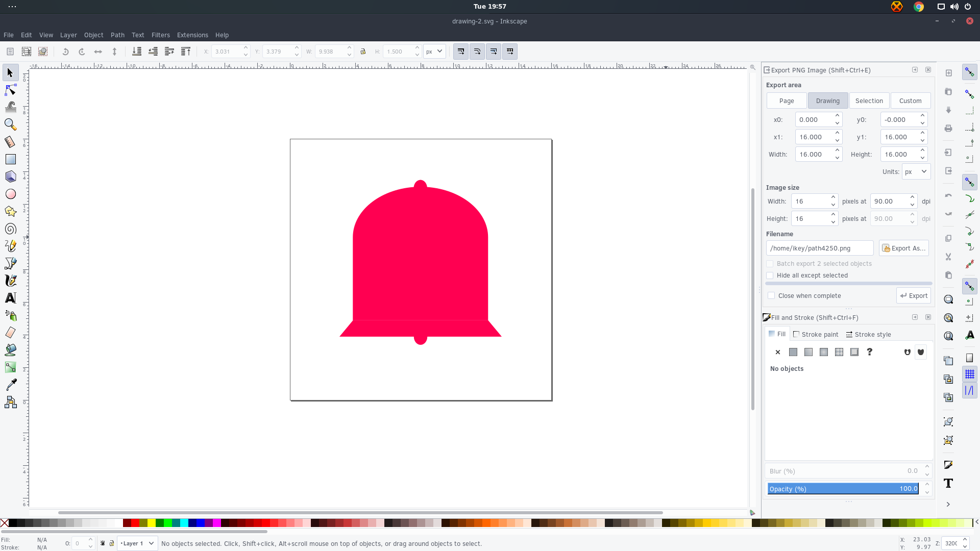The width and height of the screenshot is (980, 551).
Task: Toggle grid display in snap bar
Action: [970, 374]
